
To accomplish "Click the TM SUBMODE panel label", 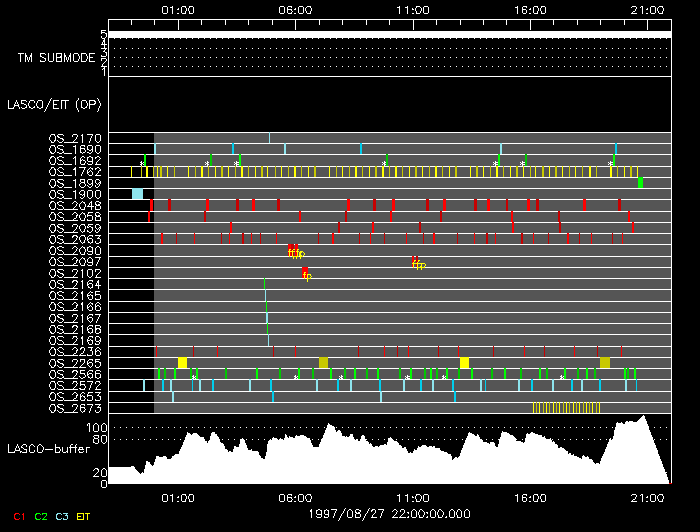I will tap(56, 57).
